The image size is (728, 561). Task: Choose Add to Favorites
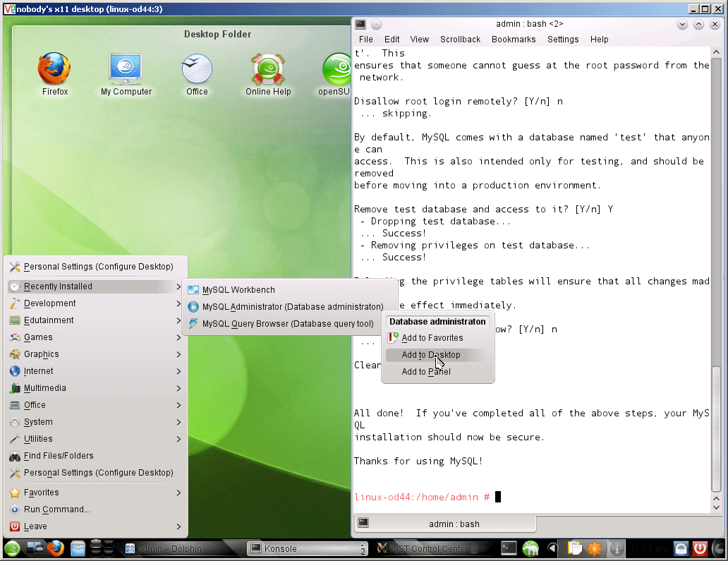coord(437,337)
